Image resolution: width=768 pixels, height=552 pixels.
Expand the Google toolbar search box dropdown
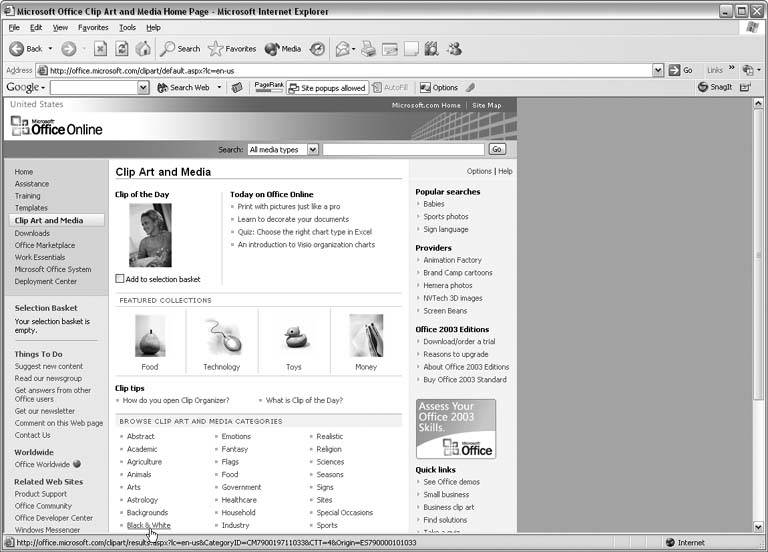[x=143, y=88]
